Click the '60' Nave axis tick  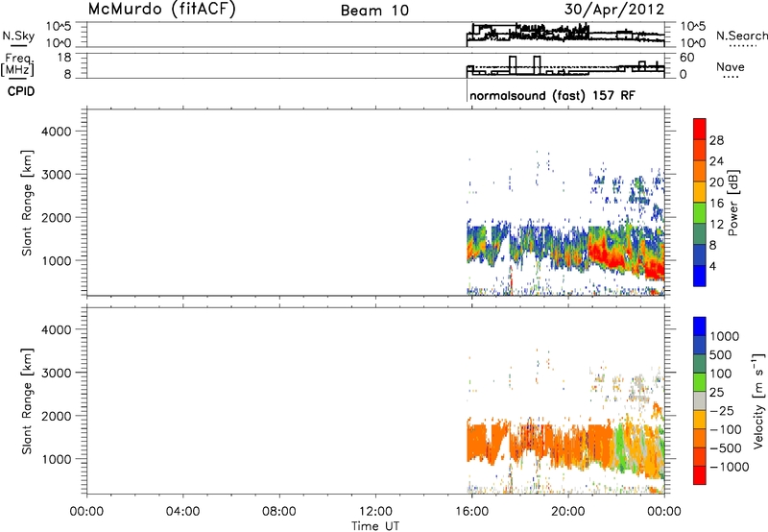687,58
